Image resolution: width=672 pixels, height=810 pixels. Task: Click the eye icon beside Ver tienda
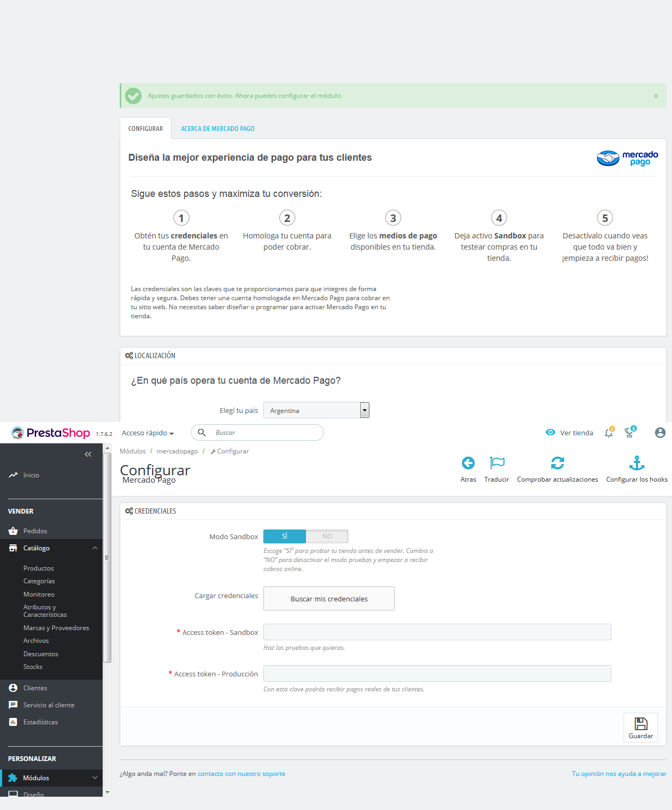coord(551,433)
